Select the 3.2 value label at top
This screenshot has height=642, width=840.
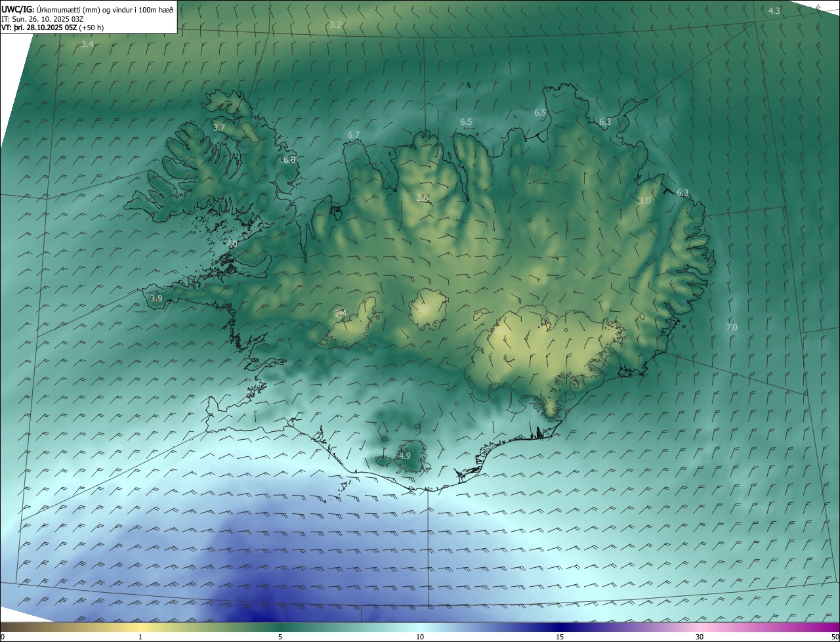(335, 24)
